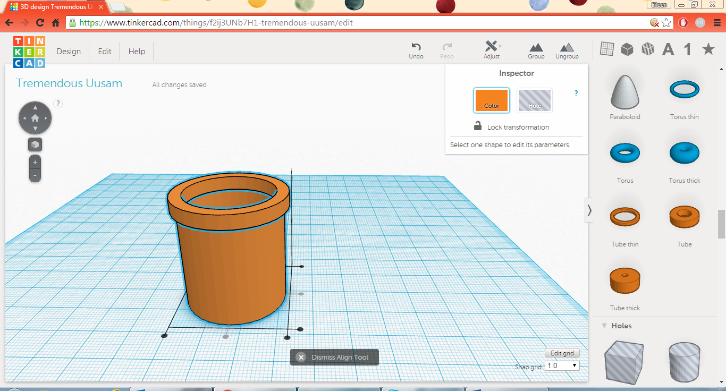Viewport: 726px width, 391px height.
Task: Click the browser Back button
Action: pos(9,23)
